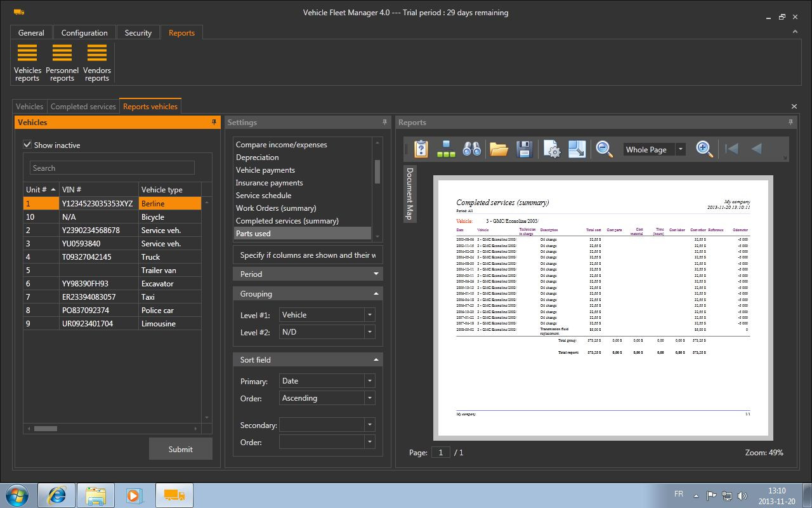Click the binoculars search icon
812x508 pixels.
(x=471, y=149)
